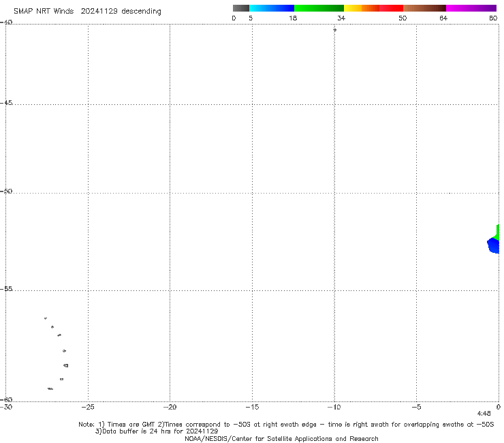Click the color scale label '50'
504x443 pixels.
(x=403, y=18)
